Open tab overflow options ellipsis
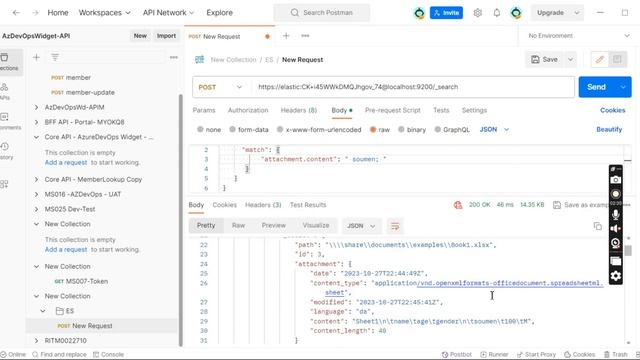Screen dimensions: 640x360 click(x=305, y=36)
